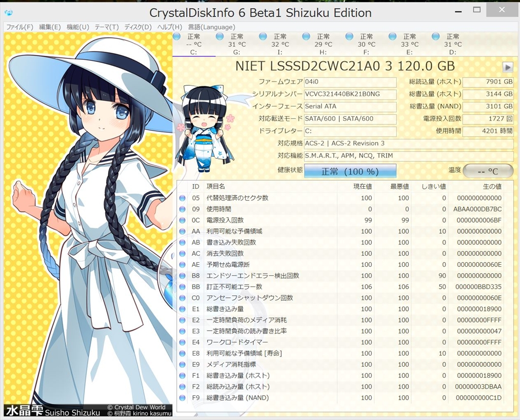The height and width of the screenshot is (420, 520).
Task: Click the 生の値 column header
Action: pos(476,187)
